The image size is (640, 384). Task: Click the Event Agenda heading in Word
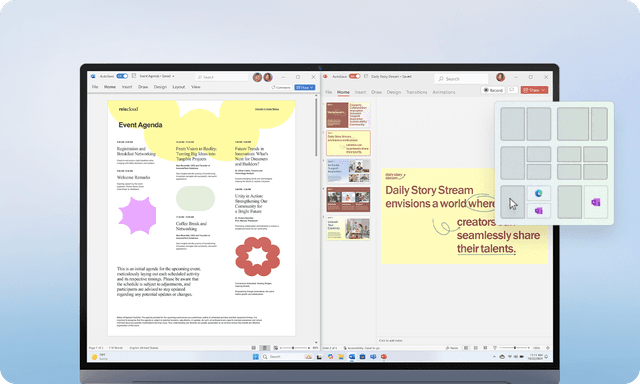coord(140,125)
